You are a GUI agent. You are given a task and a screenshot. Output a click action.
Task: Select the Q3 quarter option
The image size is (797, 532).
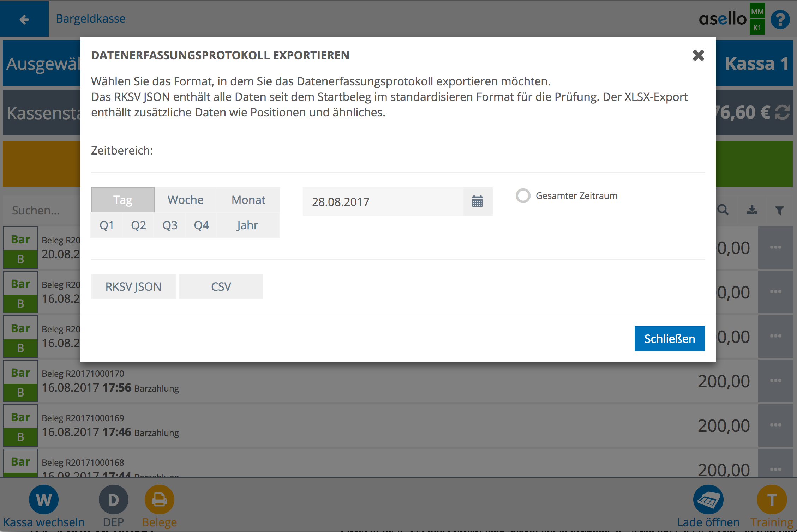tap(170, 225)
